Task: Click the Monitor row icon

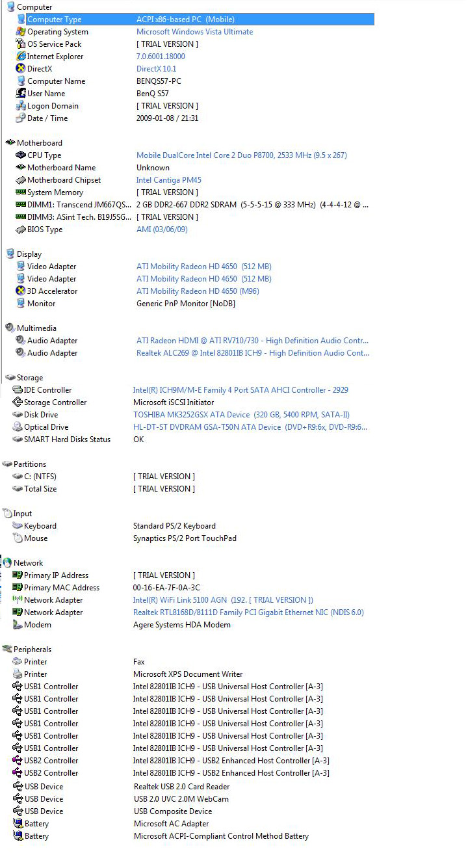Action: tap(21, 304)
